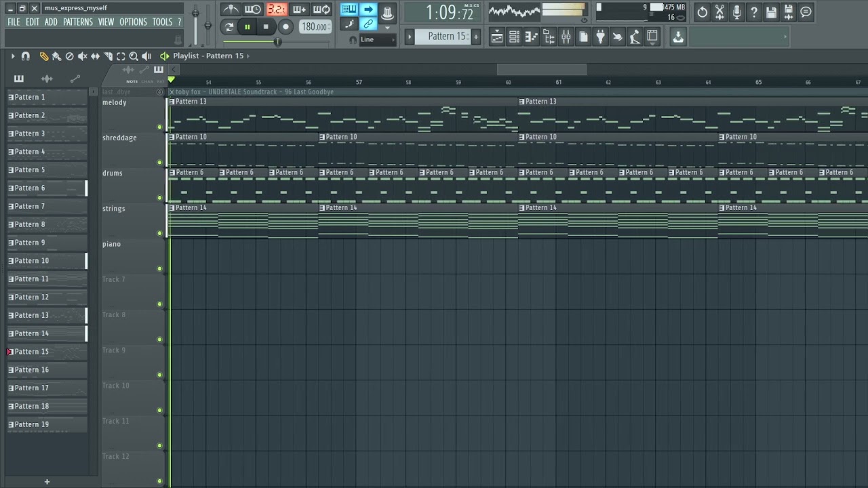Toggle the metronome
The height and width of the screenshot is (488, 868).
click(231, 9)
